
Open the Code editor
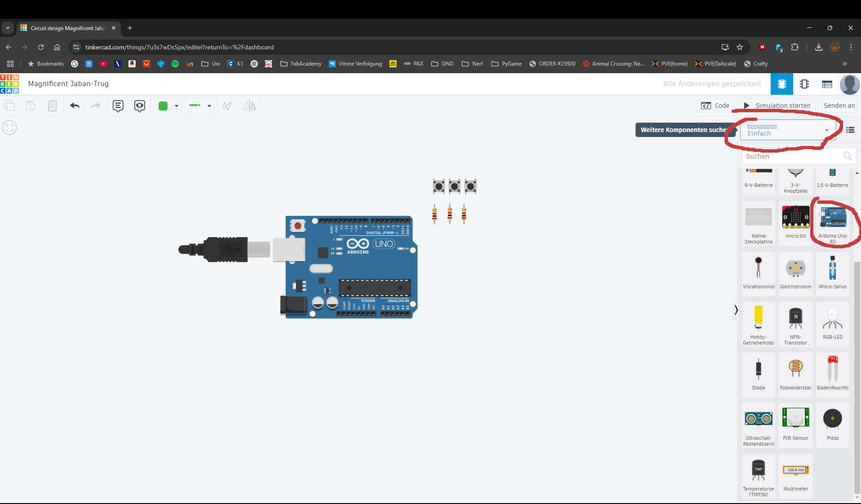715,106
